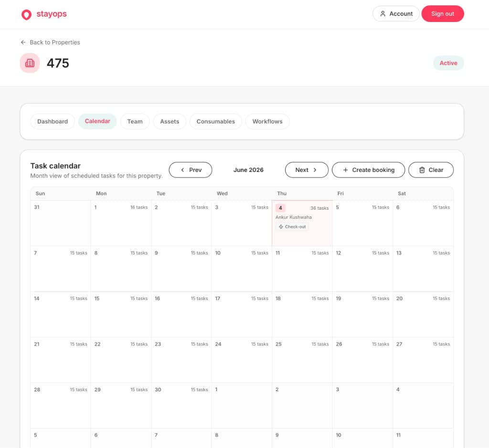This screenshot has width=489, height=448.
Task: Click Ankur Kushwaha booking on June 4
Action: pos(294,217)
